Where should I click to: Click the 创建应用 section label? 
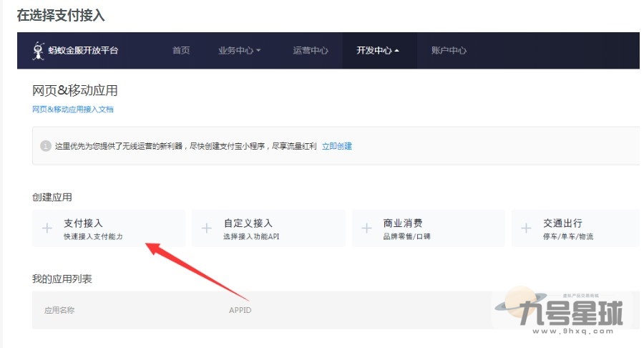52,197
